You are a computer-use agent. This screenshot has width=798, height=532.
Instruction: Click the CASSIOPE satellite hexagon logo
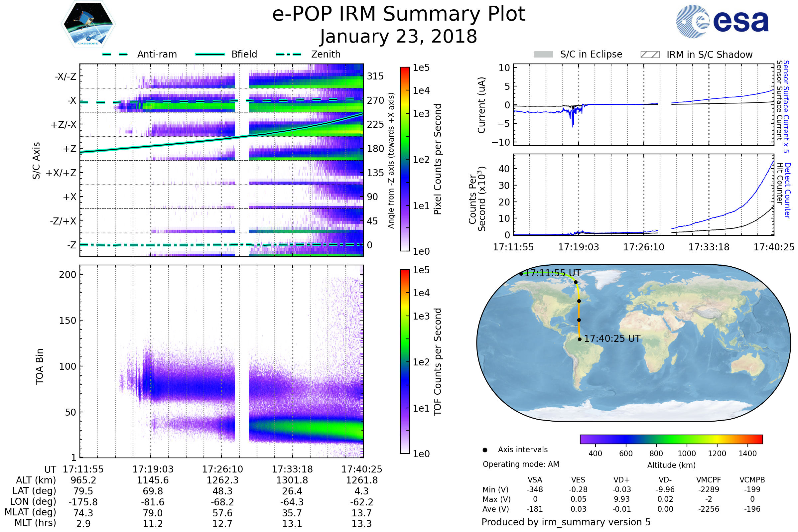[x=88, y=24]
